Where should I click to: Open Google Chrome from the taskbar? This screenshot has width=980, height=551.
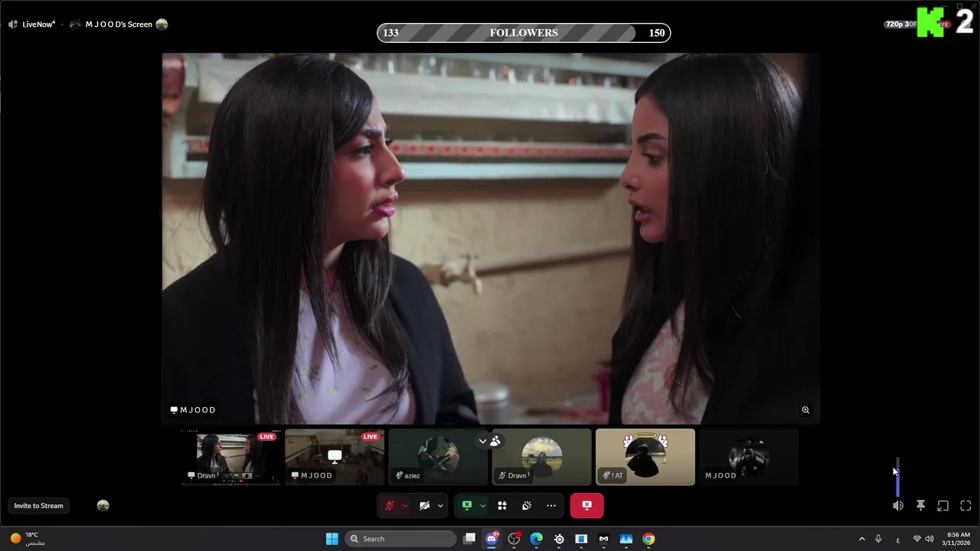[648, 539]
